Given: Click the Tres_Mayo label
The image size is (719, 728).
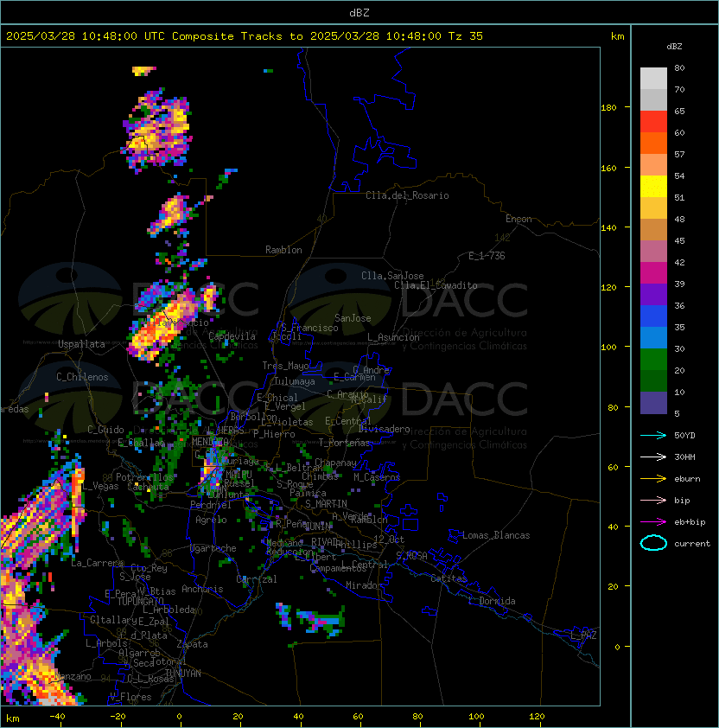Looking at the screenshot, I should pos(285,366).
